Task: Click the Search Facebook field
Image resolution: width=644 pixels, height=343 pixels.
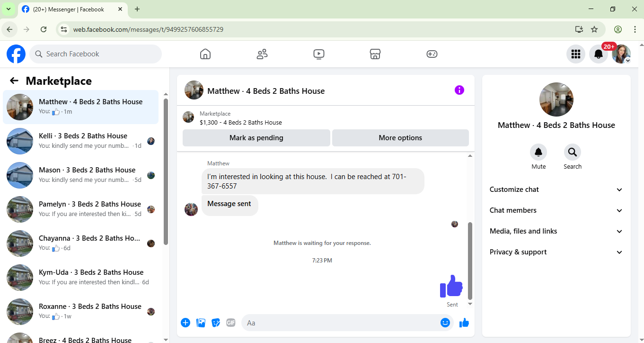Action: tap(96, 54)
